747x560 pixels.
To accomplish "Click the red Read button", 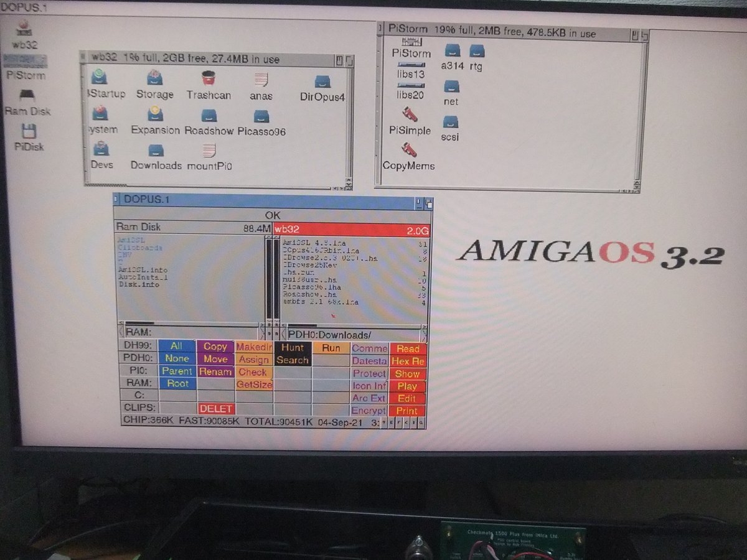I will [x=408, y=349].
